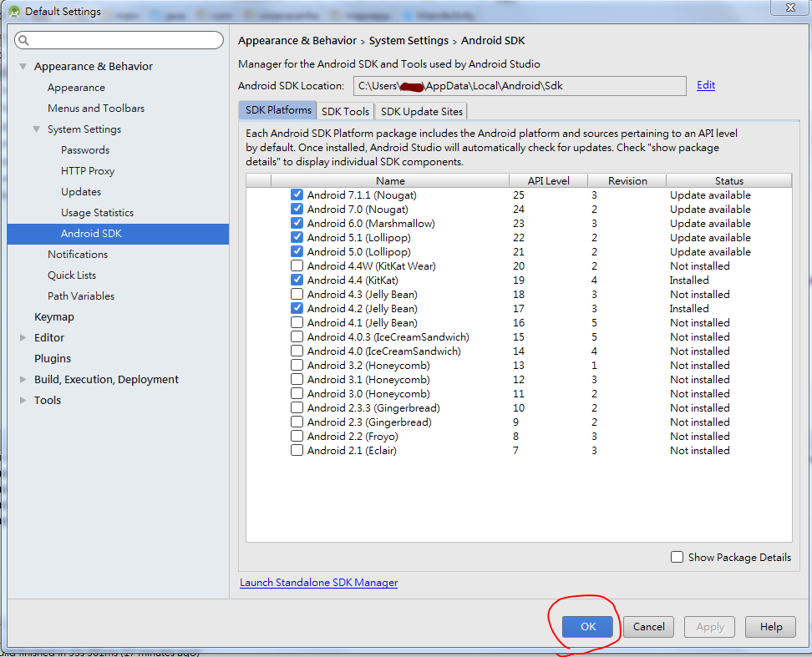Uncheck Android 7.0 (Nougat) checkbox
Viewport: 812px width, 657px height.
297,209
